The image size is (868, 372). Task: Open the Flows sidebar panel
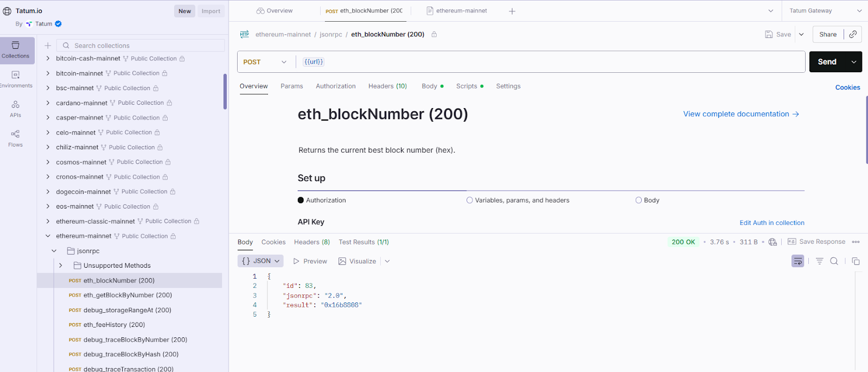click(16, 138)
